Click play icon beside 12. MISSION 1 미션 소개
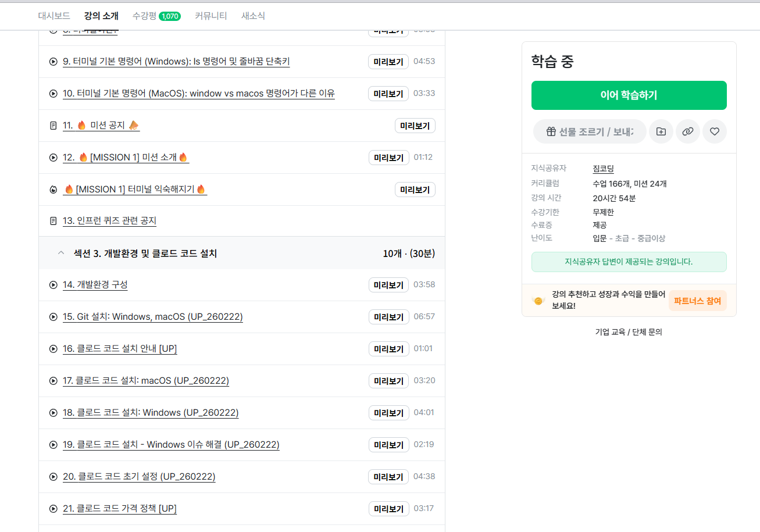 click(x=53, y=158)
